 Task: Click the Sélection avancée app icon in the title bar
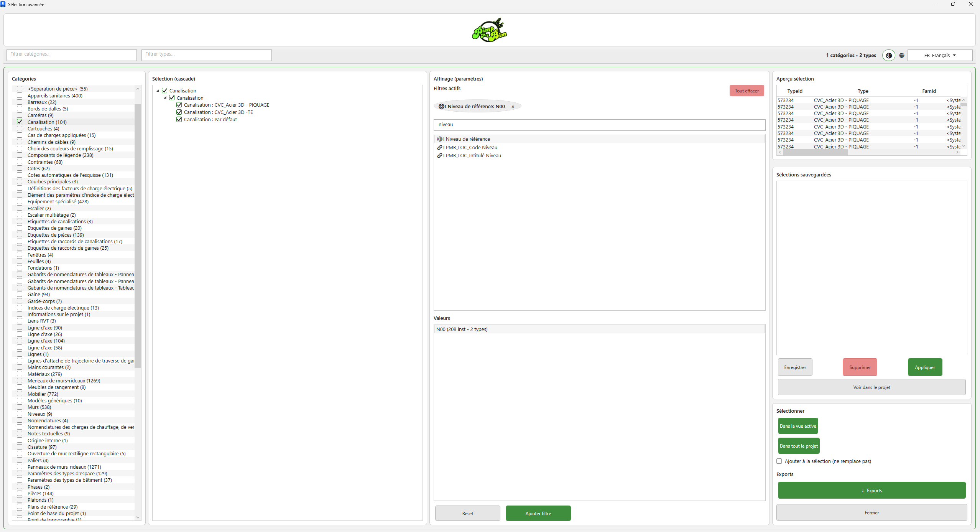pyautogui.click(x=3, y=4)
